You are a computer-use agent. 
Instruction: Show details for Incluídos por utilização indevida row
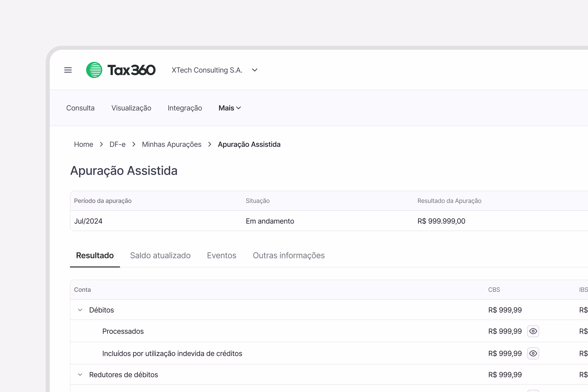(x=533, y=353)
